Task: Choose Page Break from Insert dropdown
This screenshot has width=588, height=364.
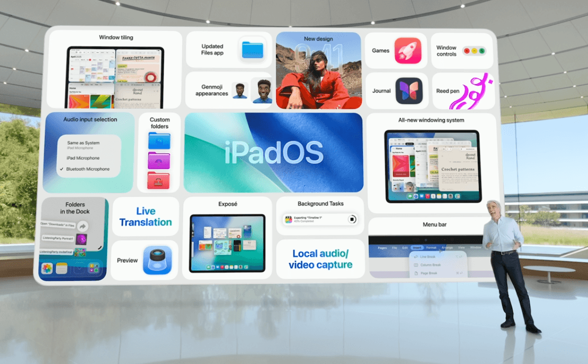Action: [x=438, y=274]
